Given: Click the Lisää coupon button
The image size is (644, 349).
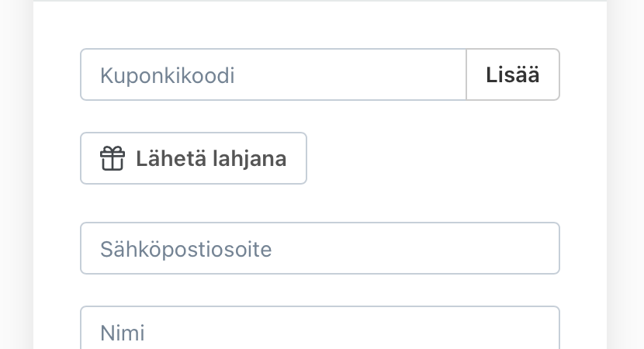Looking at the screenshot, I should tap(513, 75).
